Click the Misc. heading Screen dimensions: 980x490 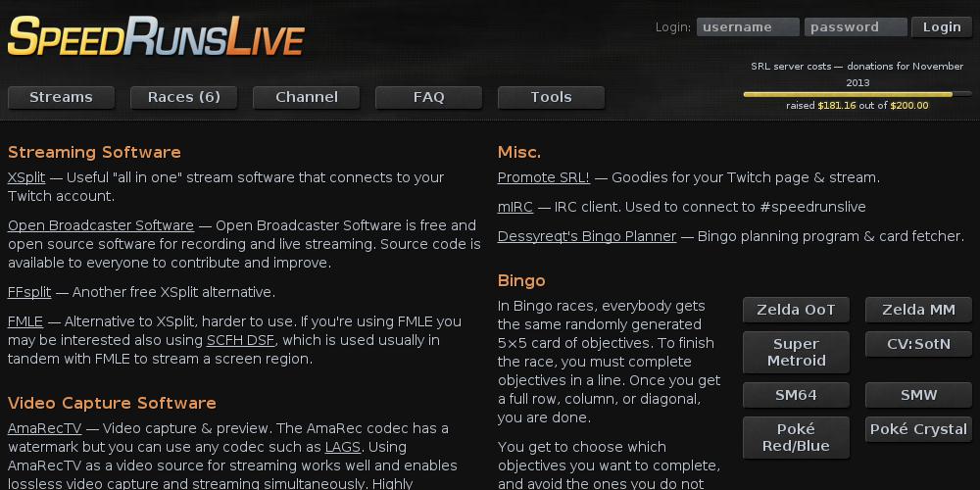(519, 153)
